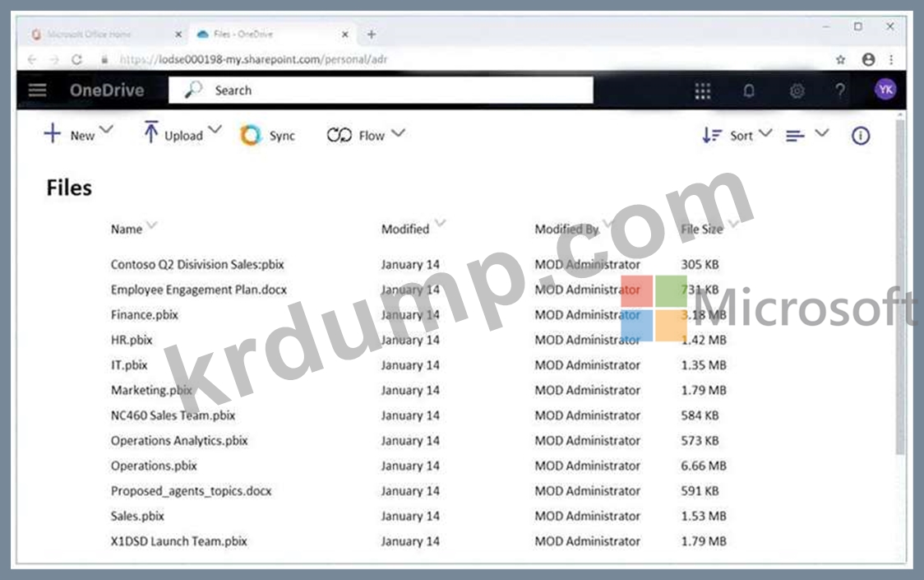
Task: Open Operations Analytics.pbix
Action: tap(179, 441)
